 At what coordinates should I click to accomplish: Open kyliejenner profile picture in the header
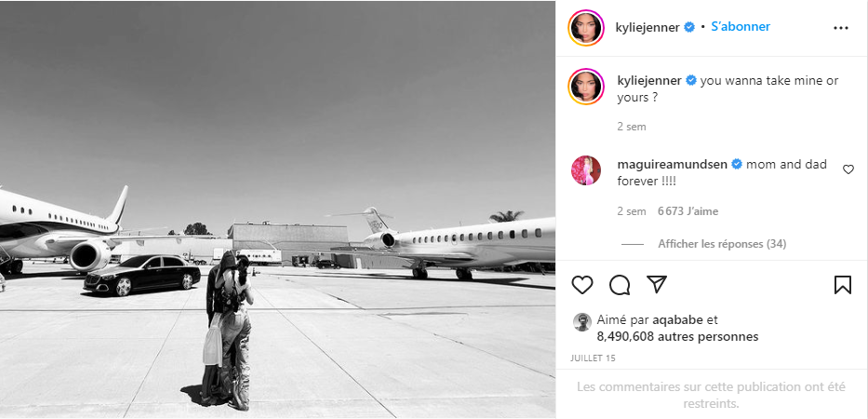coord(586,27)
